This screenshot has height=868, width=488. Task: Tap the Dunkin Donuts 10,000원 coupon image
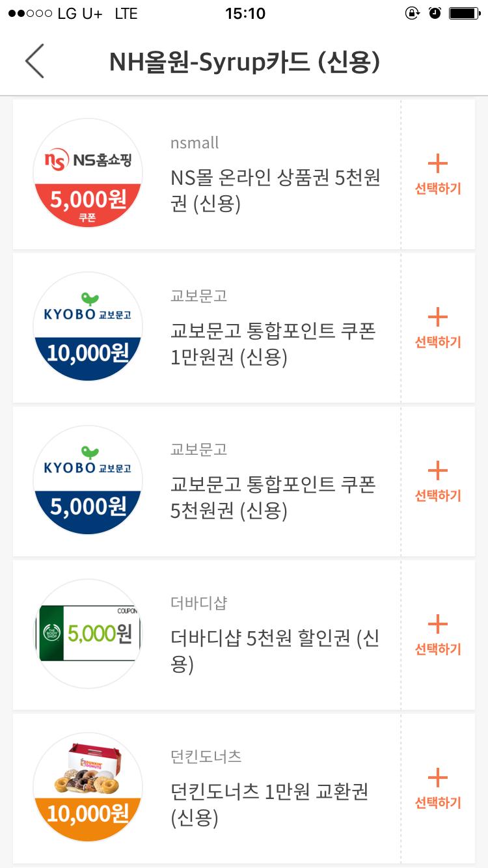(x=88, y=788)
